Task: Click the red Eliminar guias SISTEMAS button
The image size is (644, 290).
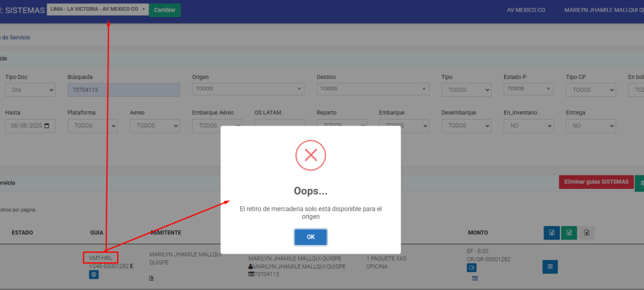Action: click(x=595, y=182)
